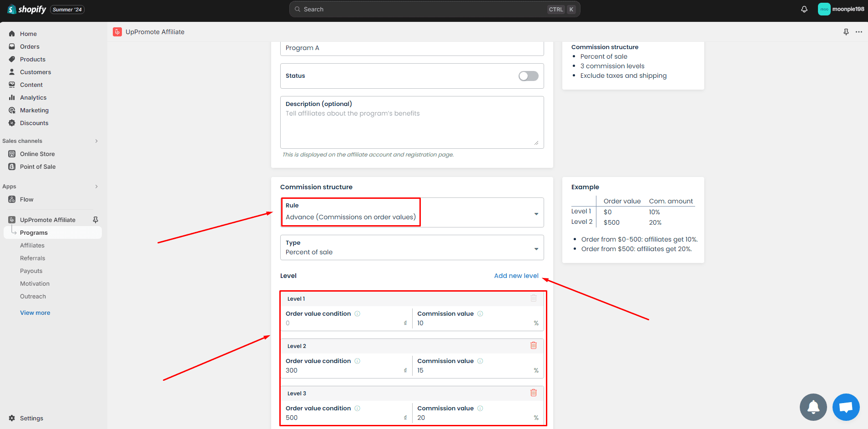Click the Settings gear icon
The height and width of the screenshot is (429, 868).
(12, 418)
